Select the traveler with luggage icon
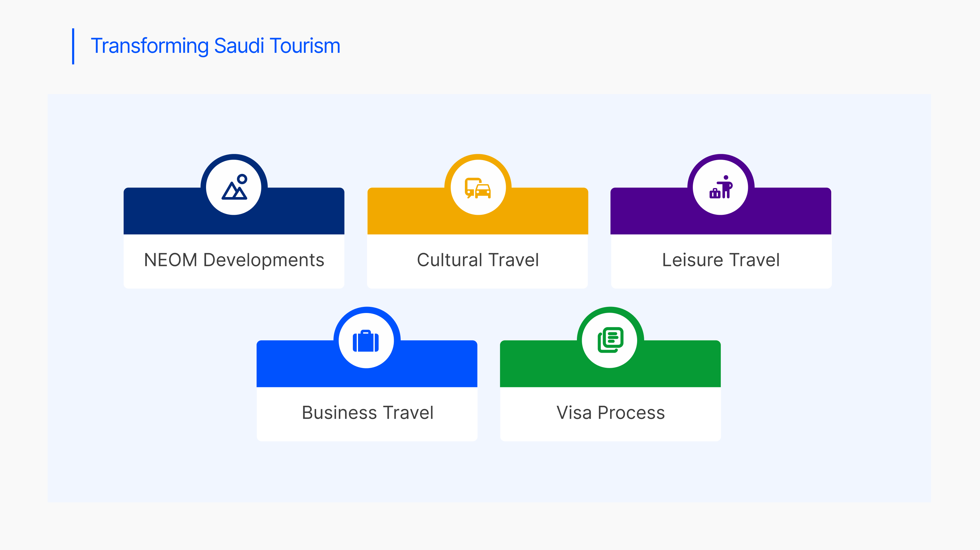The height and width of the screenshot is (550, 980). (721, 187)
